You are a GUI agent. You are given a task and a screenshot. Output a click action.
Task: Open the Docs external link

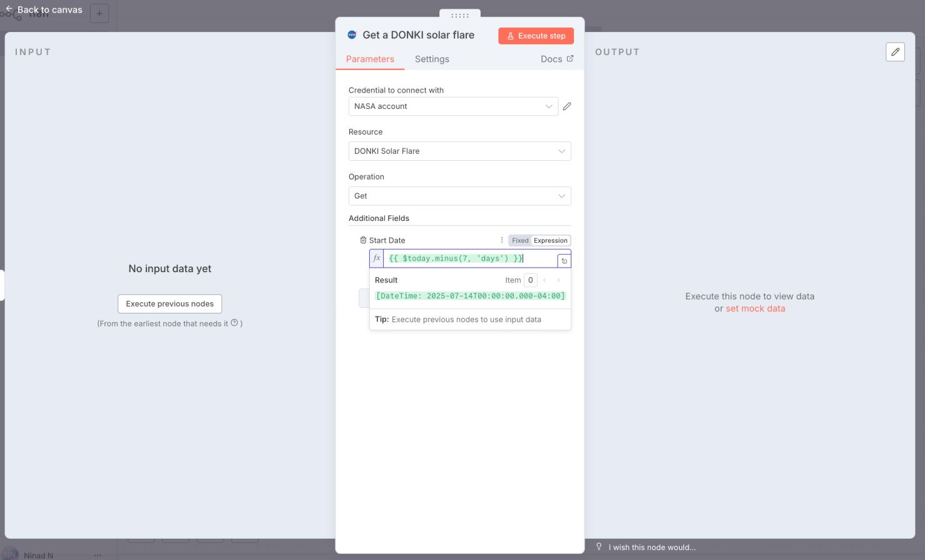click(x=556, y=59)
